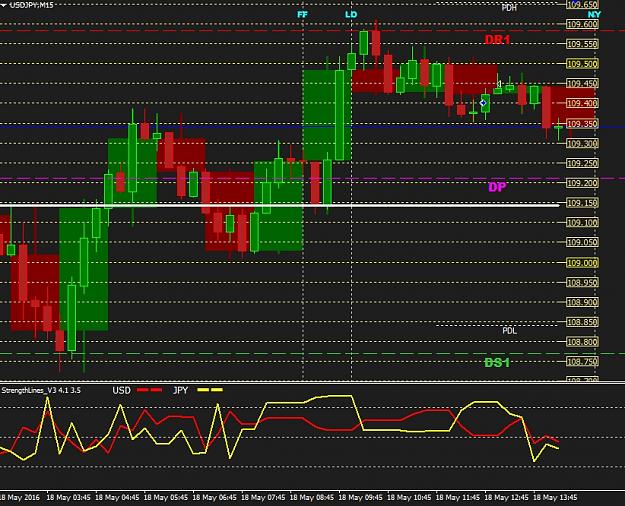Click the 108.800 price label
625x506 pixels.
(x=582, y=342)
